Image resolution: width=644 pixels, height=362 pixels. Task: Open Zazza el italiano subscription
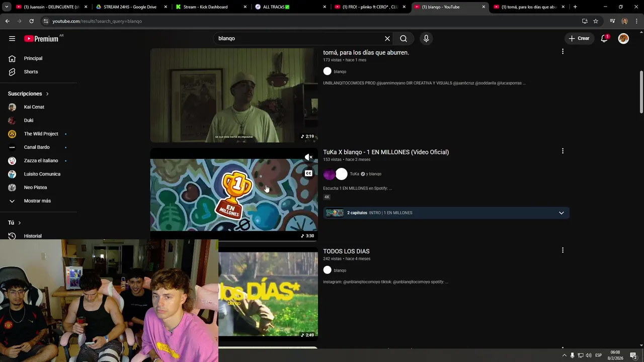38,161
